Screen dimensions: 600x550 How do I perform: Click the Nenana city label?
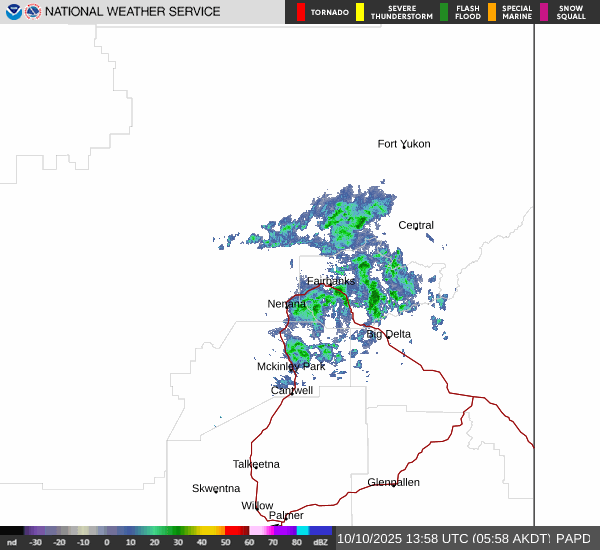(x=287, y=304)
